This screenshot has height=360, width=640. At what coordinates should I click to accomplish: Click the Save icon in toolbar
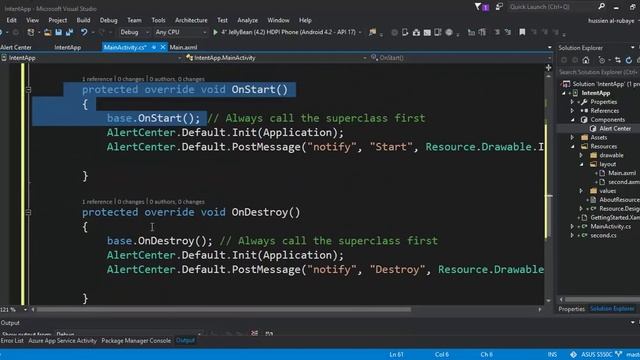(58, 32)
